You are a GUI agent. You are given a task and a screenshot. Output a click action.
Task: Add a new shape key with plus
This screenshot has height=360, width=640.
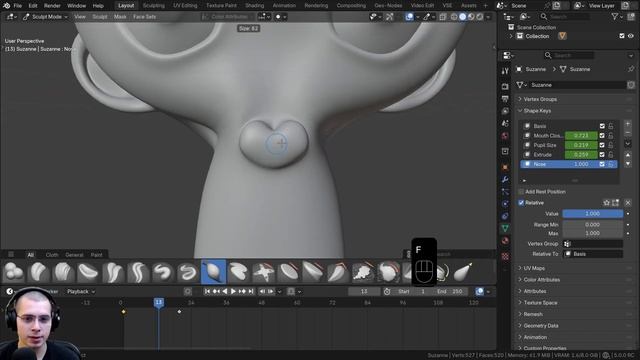tap(628, 124)
